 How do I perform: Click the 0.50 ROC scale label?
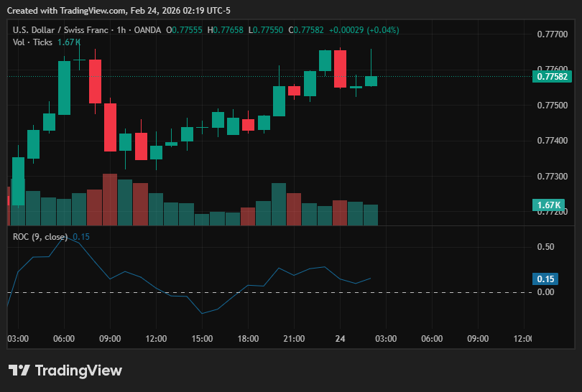(545, 247)
